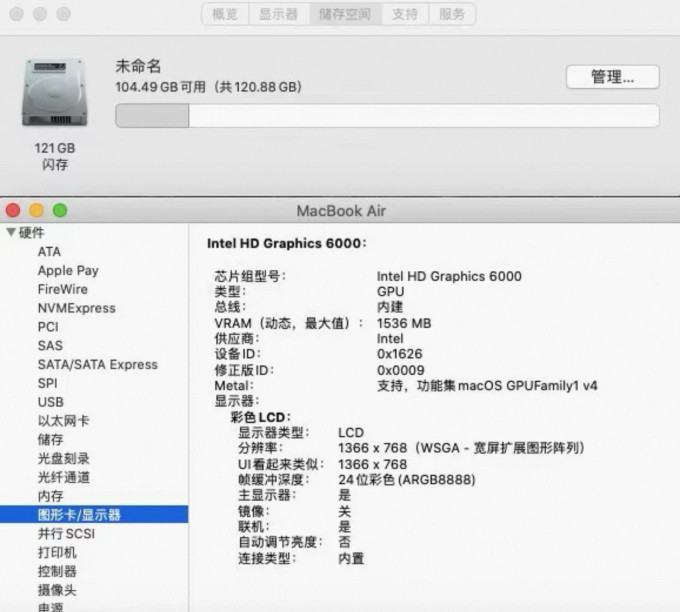Select ATA in hardware sidebar

49,252
